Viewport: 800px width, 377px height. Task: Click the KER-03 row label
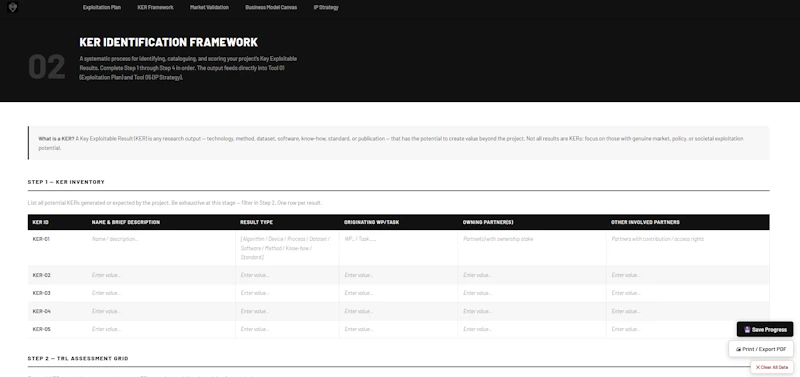pos(41,293)
